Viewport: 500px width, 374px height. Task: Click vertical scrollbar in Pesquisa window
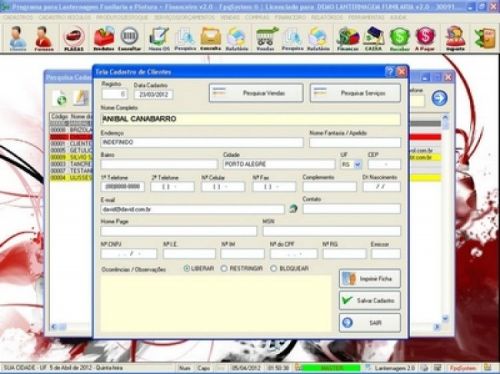(445, 218)
